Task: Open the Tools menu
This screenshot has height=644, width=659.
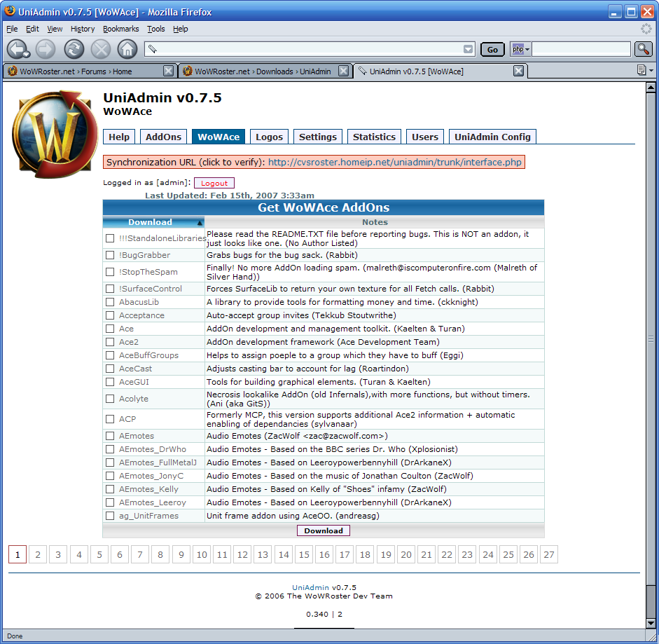Action: [x=156, y=29]
